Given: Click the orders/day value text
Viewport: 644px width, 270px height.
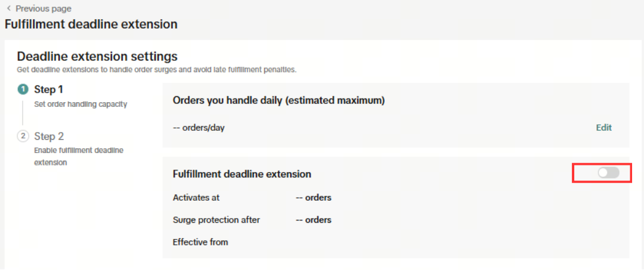Looking at the screenshot, I should coord(199,128).
